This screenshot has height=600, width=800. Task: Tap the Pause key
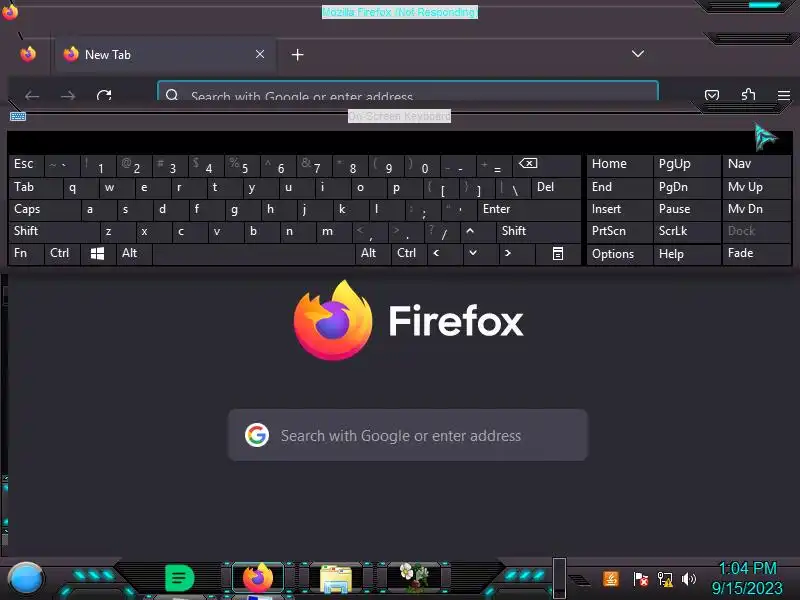pos(687,209)
